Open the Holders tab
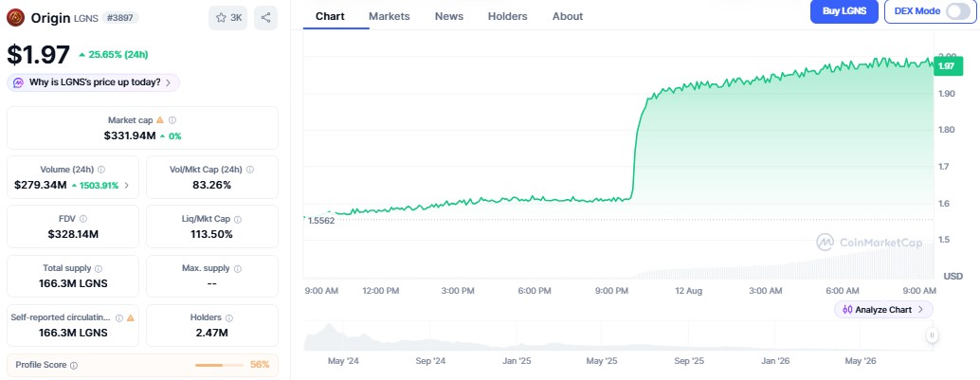The height and width of the screenshot is (380, 980). pos(507,16)
